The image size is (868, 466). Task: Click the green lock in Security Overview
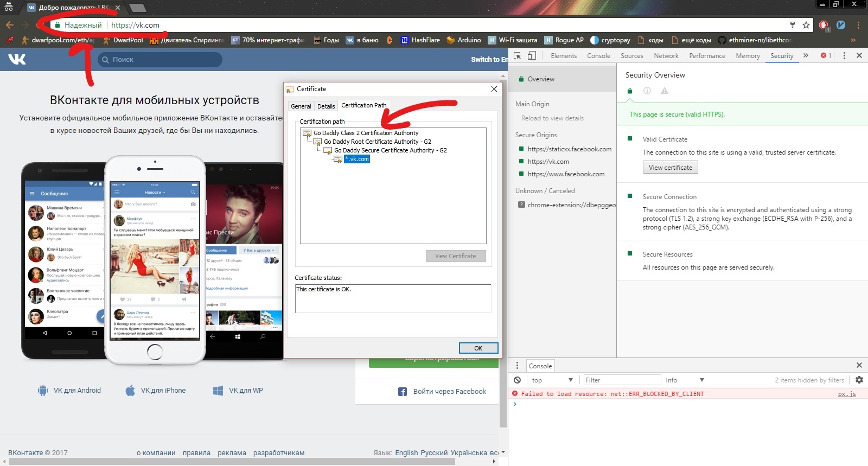[x=630, y=91]
